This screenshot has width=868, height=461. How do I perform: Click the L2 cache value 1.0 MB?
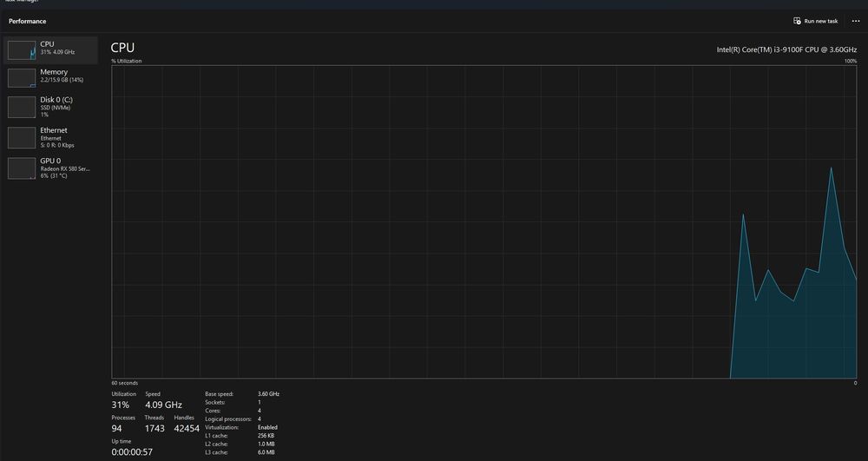tap(266, 444)
